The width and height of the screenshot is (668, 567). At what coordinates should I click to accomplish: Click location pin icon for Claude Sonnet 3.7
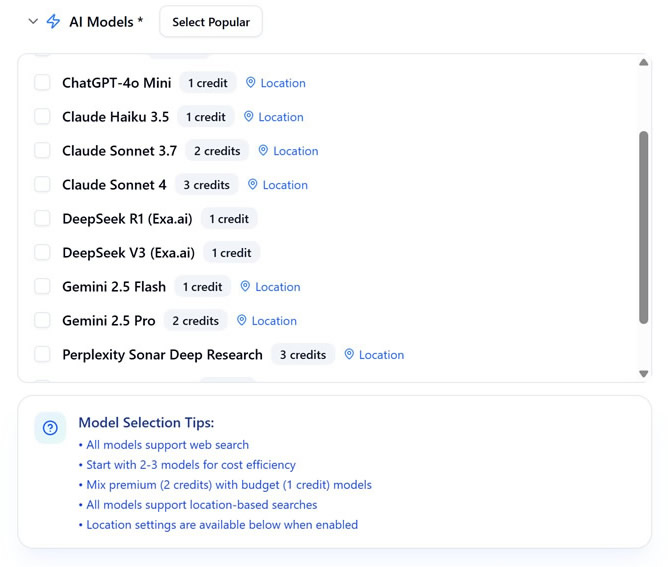263,150
